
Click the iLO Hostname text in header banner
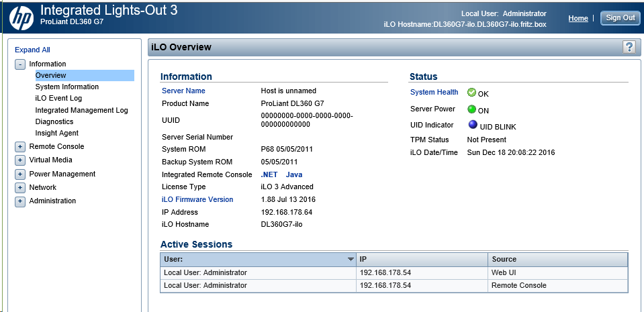point(465,24)
